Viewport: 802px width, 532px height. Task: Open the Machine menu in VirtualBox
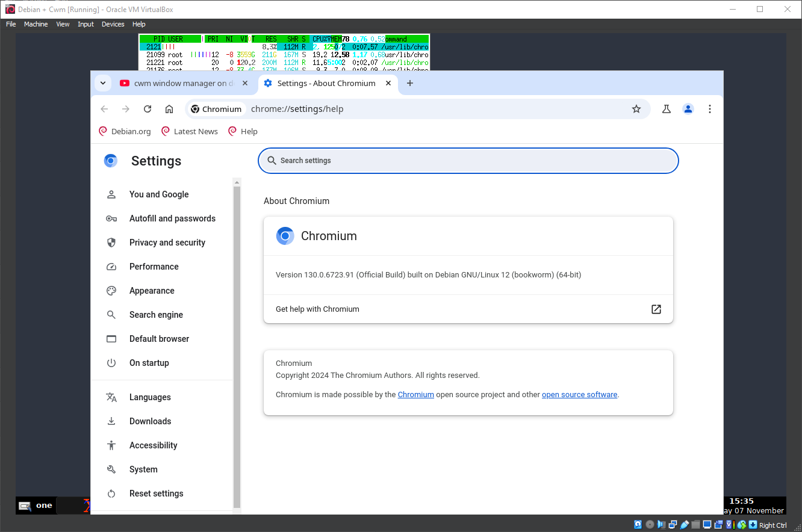(36, 24)
